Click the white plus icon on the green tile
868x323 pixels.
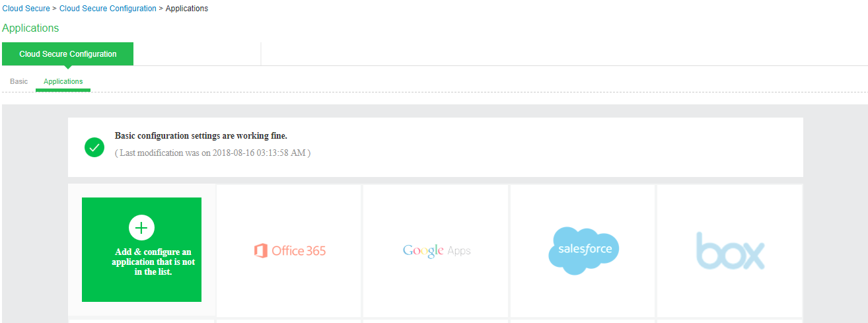coord(141,227)
